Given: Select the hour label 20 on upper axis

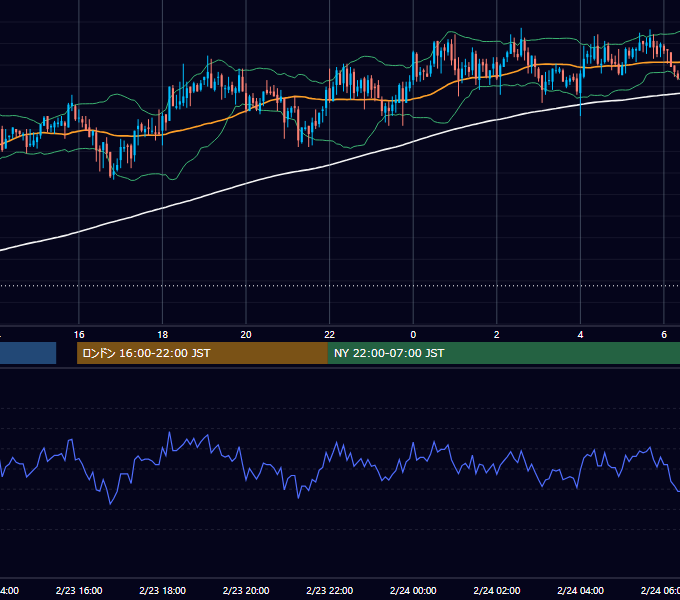Looking at the screenshot, I should click(x=246, y=335).
